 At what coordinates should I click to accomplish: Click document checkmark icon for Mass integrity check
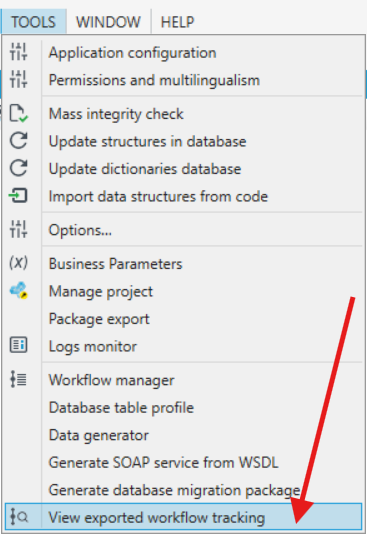(x=18, y=113)
